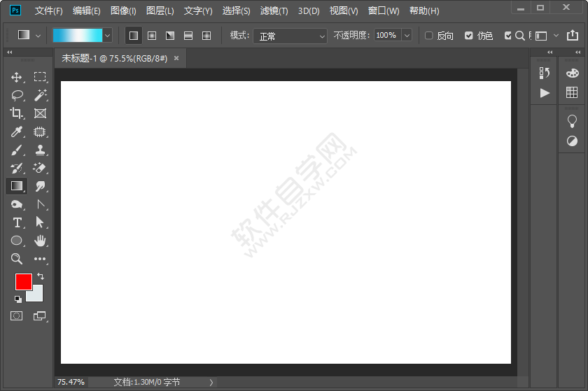Select the Magic Wand tool
This screenshot has height=391, width=588.
(40, 95)
